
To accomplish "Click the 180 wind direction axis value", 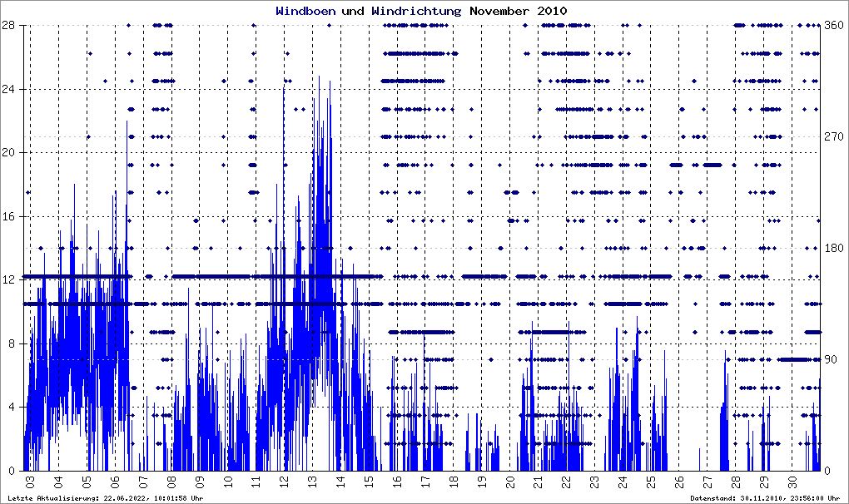I will click(834, 248).
